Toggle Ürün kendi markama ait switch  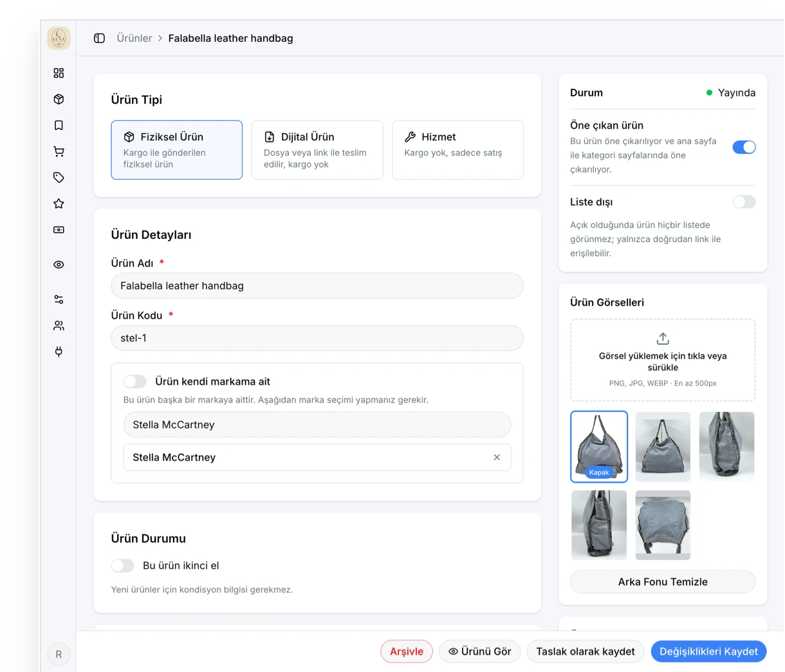pos(135,382)
